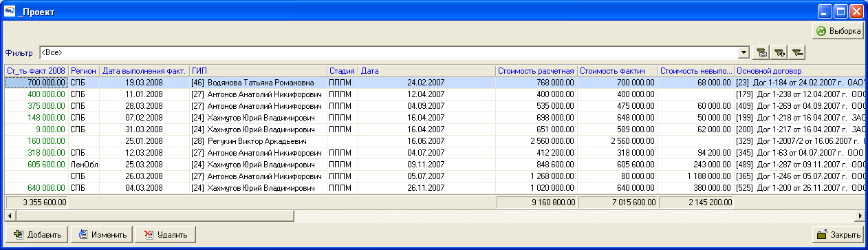The width and height of the screenshot is (868, 250).
Task: Click the total 3 355 600.00 footer cell
Action: [36, 202]
